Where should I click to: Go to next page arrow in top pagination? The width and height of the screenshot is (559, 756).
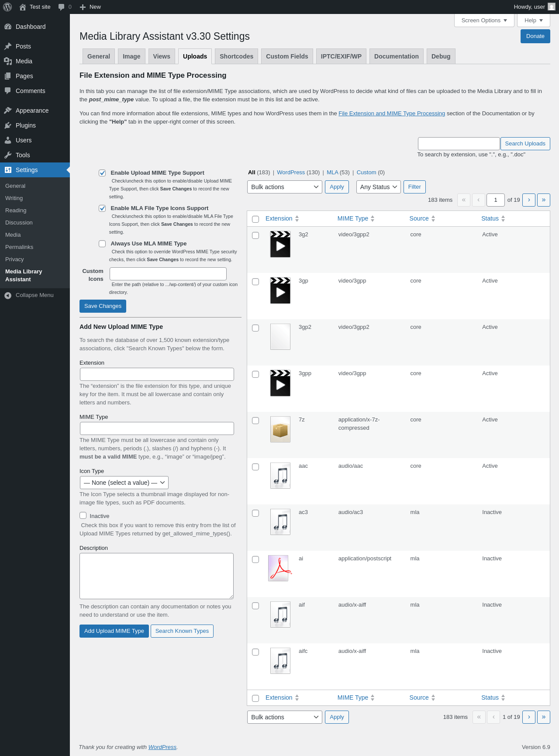529,200
